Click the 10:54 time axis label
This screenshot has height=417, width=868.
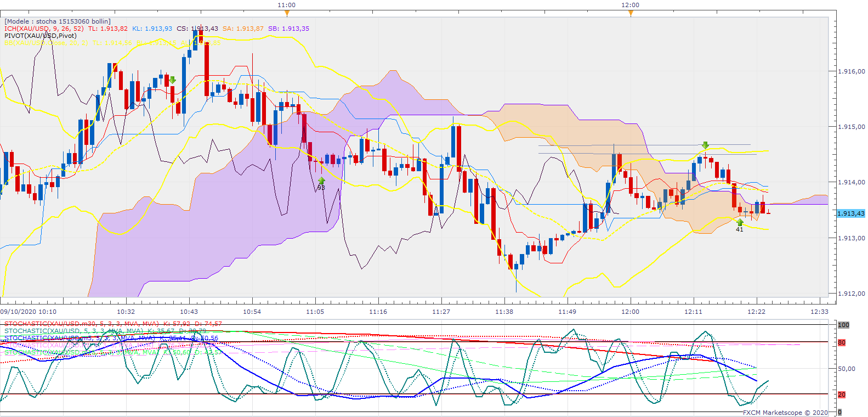[x=252, y=312]
